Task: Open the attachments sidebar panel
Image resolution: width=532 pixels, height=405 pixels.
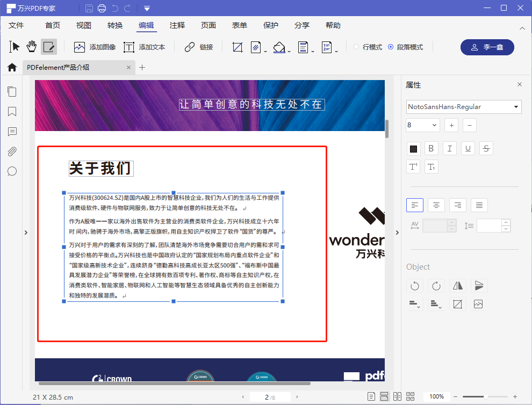Action: (12, 151)
